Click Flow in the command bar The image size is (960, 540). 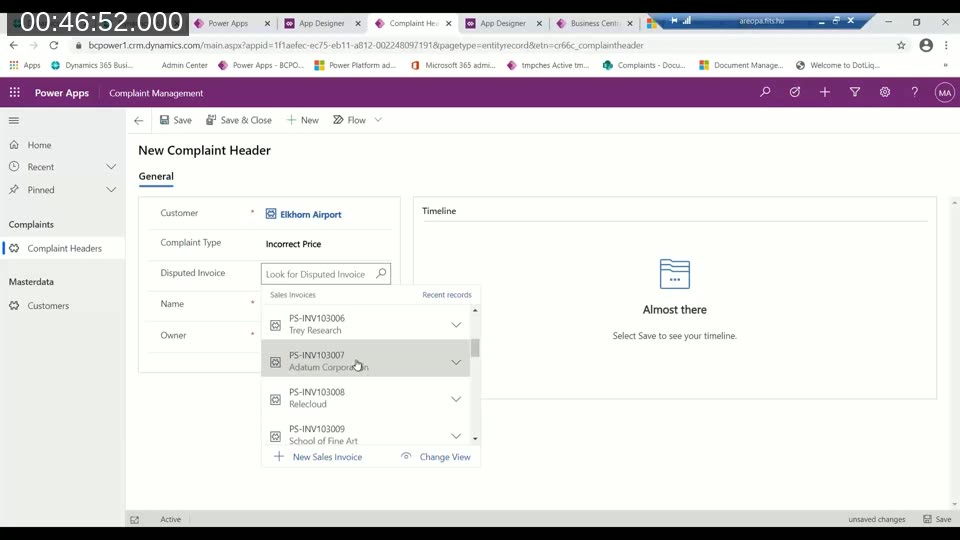click(x=350, y=120)
